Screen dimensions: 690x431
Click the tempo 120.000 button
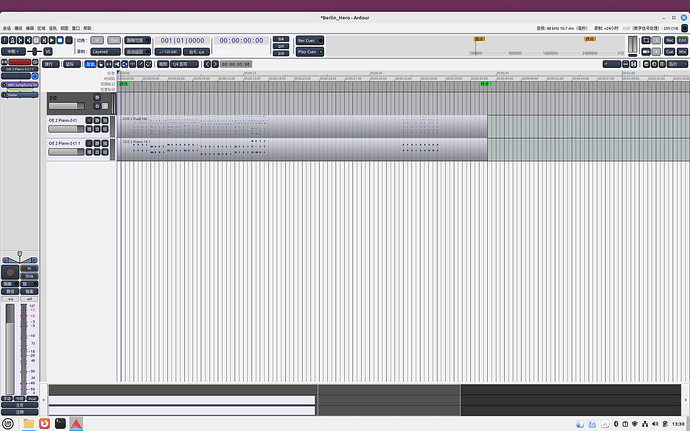point(168,51)
